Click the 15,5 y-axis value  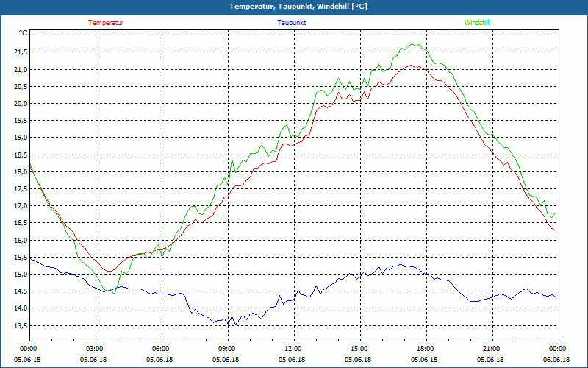[x=21, y=257]
